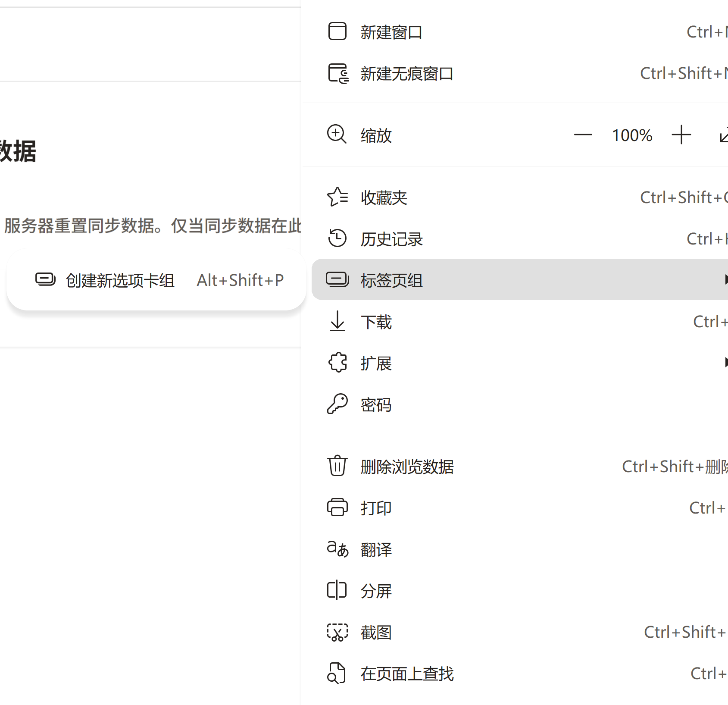Select 删除浏览数据 menu entry
This screenshot has width=728, height=705.
519,467
